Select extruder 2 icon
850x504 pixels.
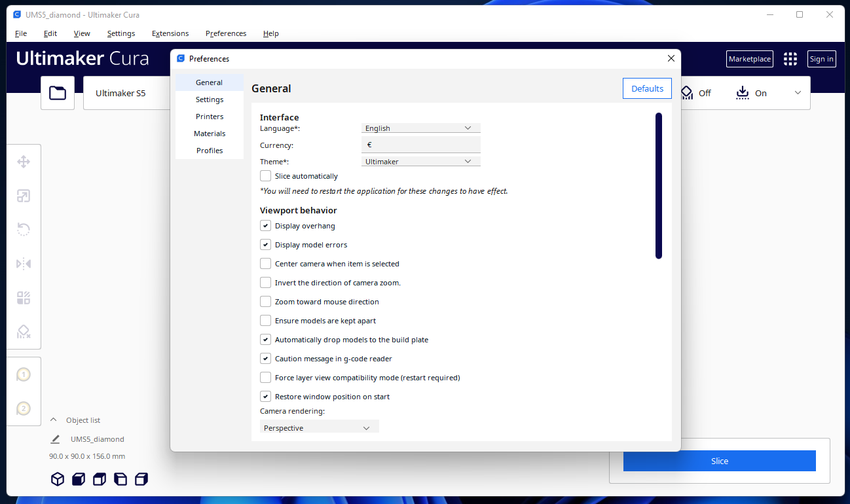coord(24,408)
